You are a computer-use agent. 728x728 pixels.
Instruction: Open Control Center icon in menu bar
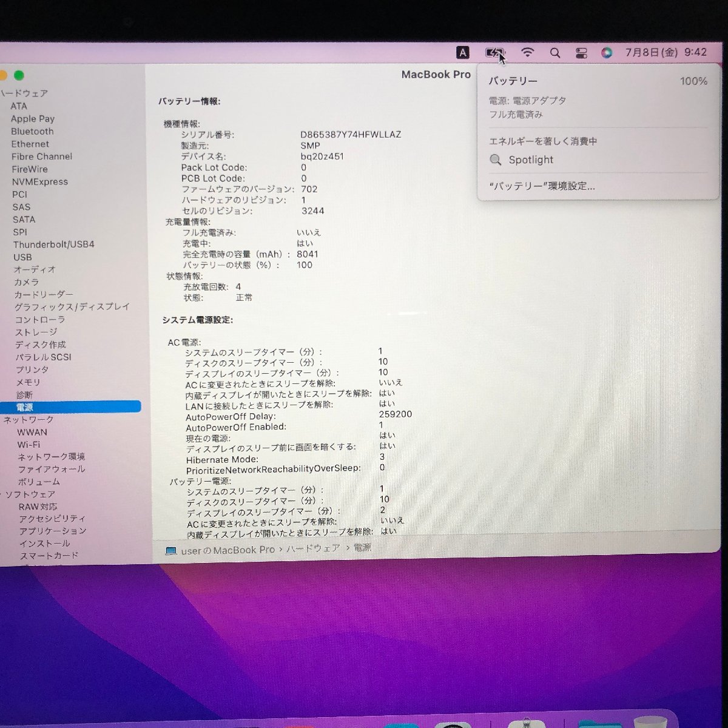click(581, 53)
